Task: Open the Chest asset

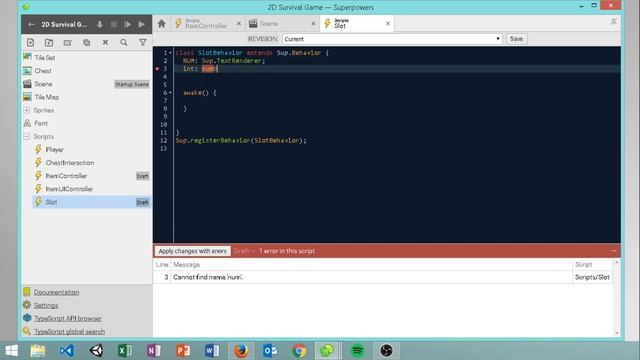Action: (43, 71)
